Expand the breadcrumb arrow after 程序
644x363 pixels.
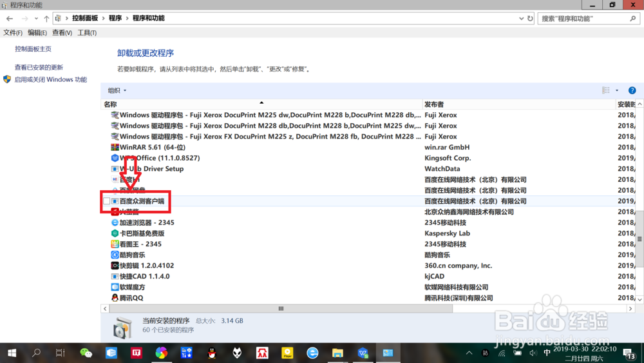coord(127,19)
